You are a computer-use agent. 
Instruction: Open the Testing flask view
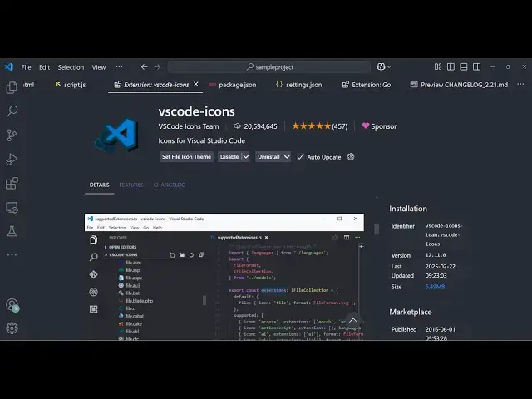click(12, 231)
